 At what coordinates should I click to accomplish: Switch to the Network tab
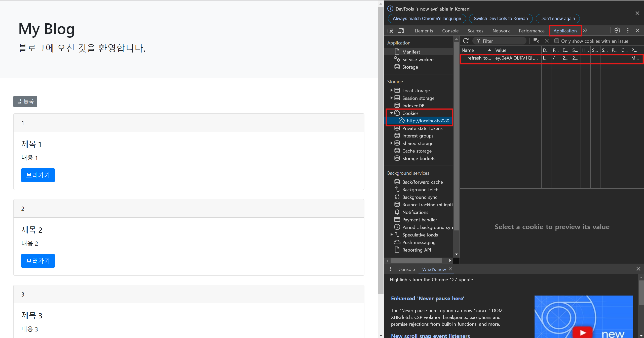[501, 31]
